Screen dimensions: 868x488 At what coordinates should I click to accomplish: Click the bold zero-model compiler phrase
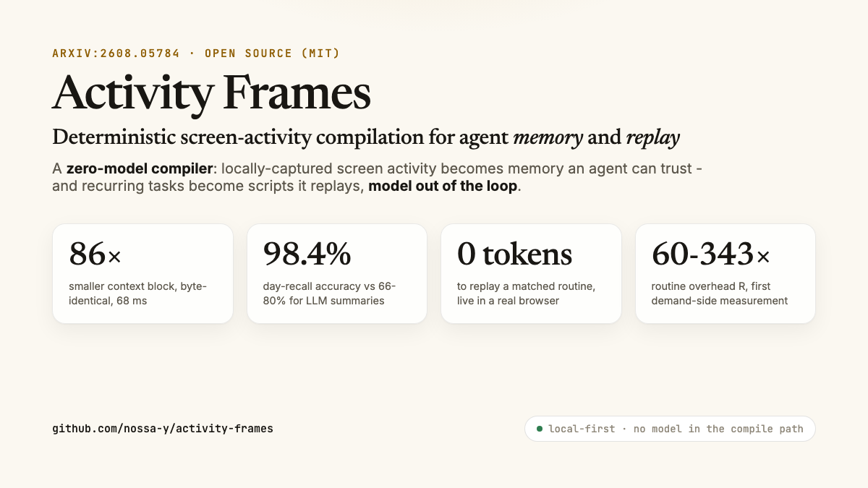139,169
